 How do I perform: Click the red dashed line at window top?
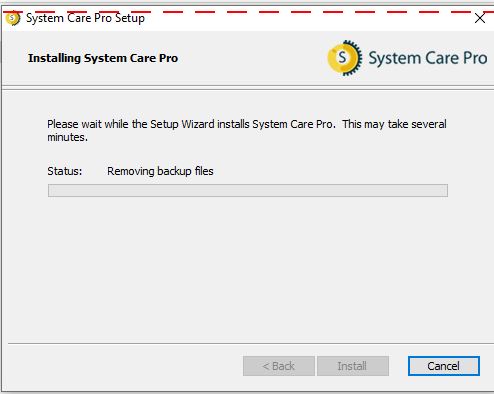[x=248, y=12]
